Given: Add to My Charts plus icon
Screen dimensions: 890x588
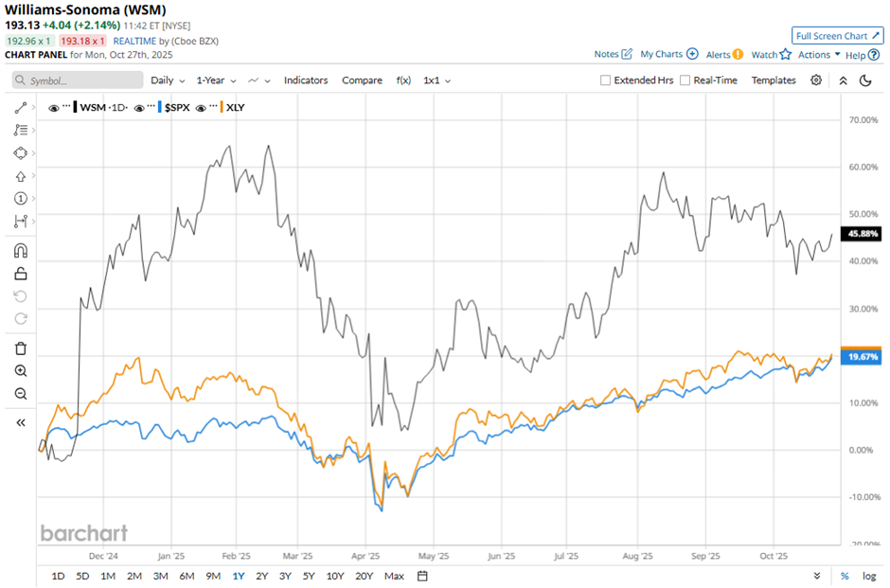Looking at the screenshot, I should [692, 54].
